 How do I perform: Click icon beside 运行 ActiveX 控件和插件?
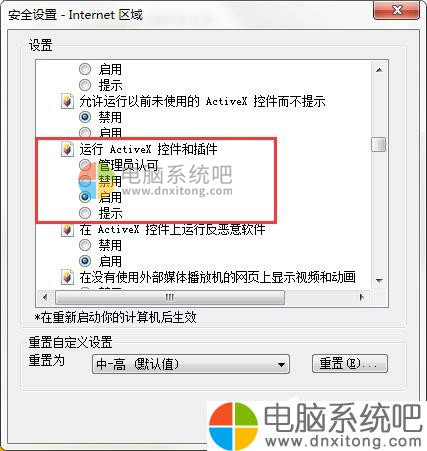(68, 149)
